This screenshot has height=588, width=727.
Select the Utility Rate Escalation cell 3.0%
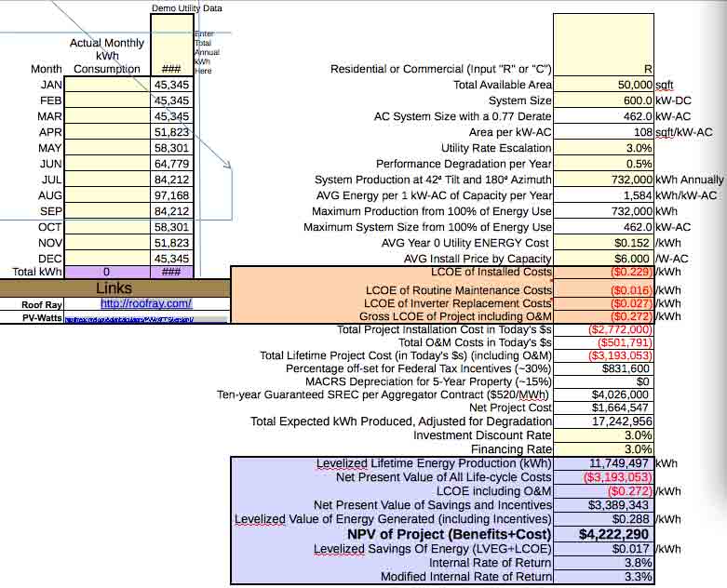coord(603,148)
